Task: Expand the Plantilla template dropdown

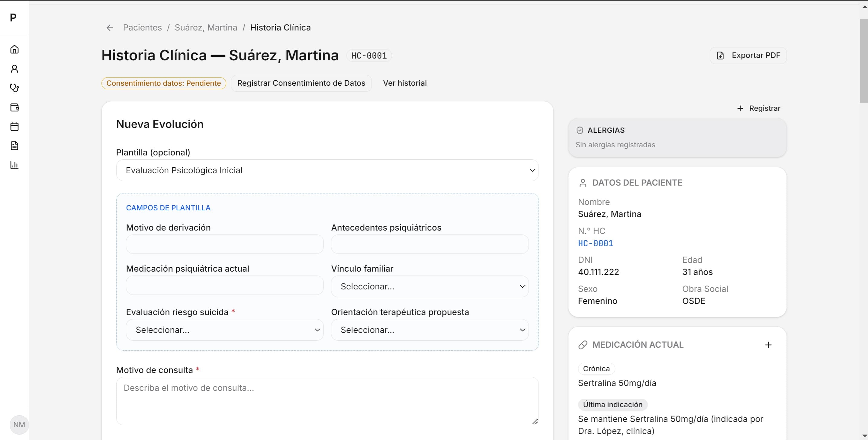Action: click(327, 170)
